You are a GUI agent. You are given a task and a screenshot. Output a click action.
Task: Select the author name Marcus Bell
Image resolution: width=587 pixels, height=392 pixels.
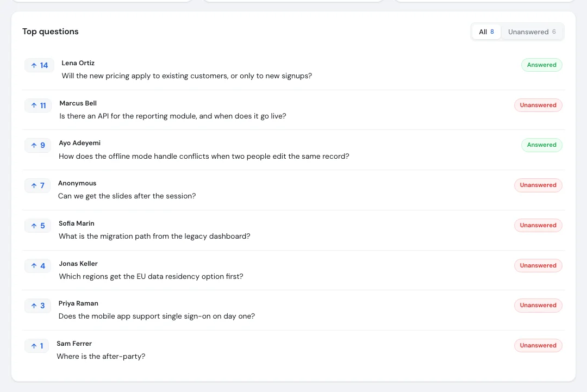(78, 103)
